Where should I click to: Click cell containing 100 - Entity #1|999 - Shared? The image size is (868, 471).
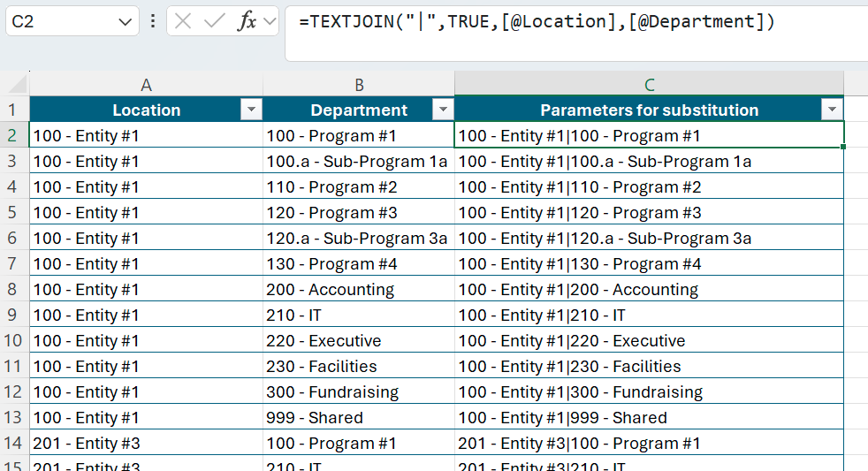(649, 418)
